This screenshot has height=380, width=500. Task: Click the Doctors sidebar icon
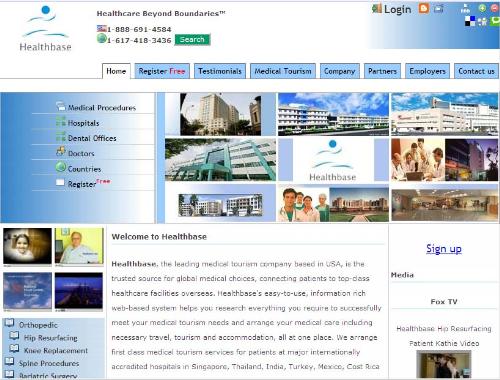pos(61,152)
